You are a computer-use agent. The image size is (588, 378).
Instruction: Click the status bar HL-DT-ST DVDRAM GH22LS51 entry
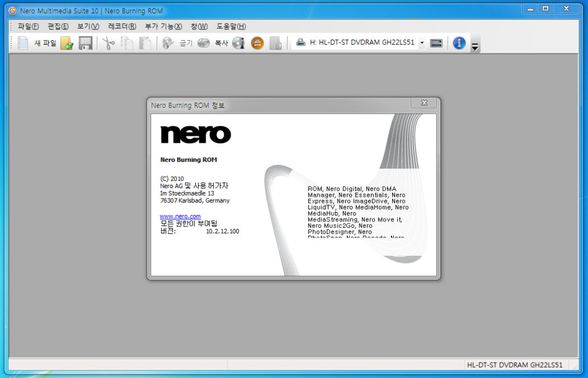[x=514, y=365]
